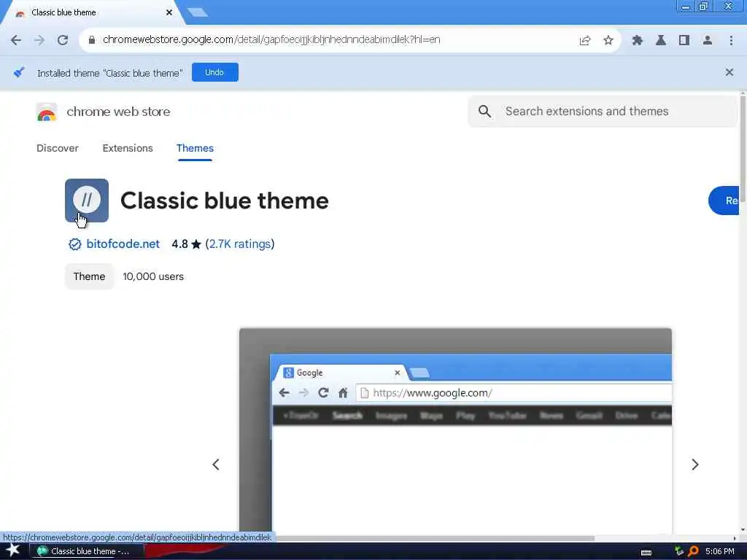Click the partially visible Remove button
Image resolution: width=747 pixels, height=560 pixels.
pos(724,201)
